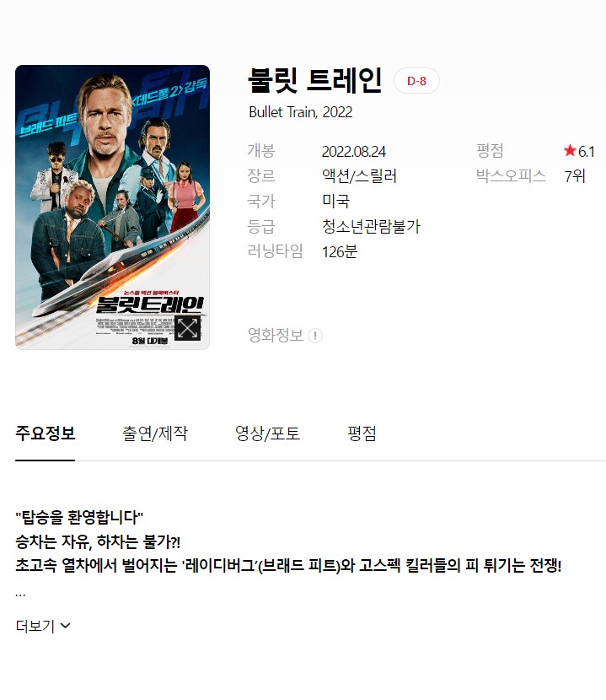Viewport: 606px width, 700px height.
Task: Click the synopsis ellipsis truncation marker
Action: tap(20, 595)
